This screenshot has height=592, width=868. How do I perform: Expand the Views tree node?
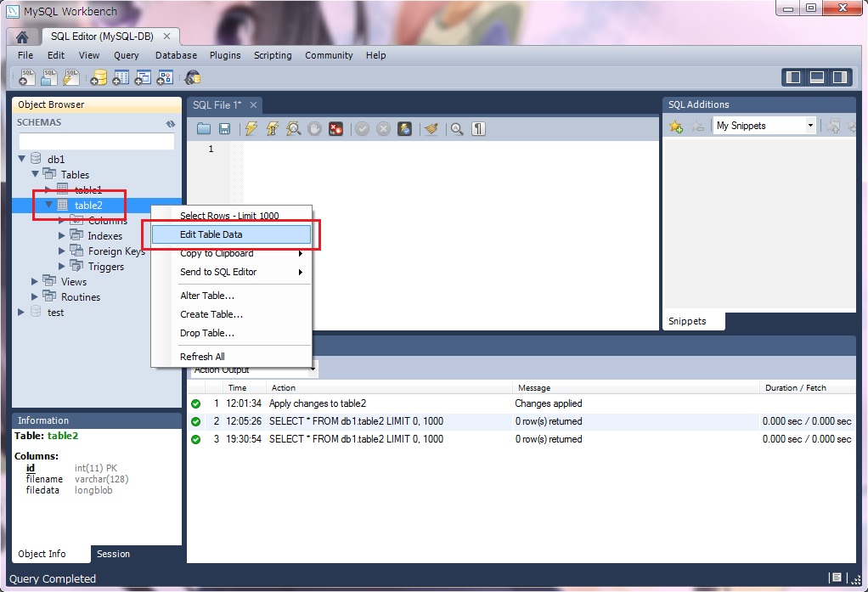click(x=35, y=282)
